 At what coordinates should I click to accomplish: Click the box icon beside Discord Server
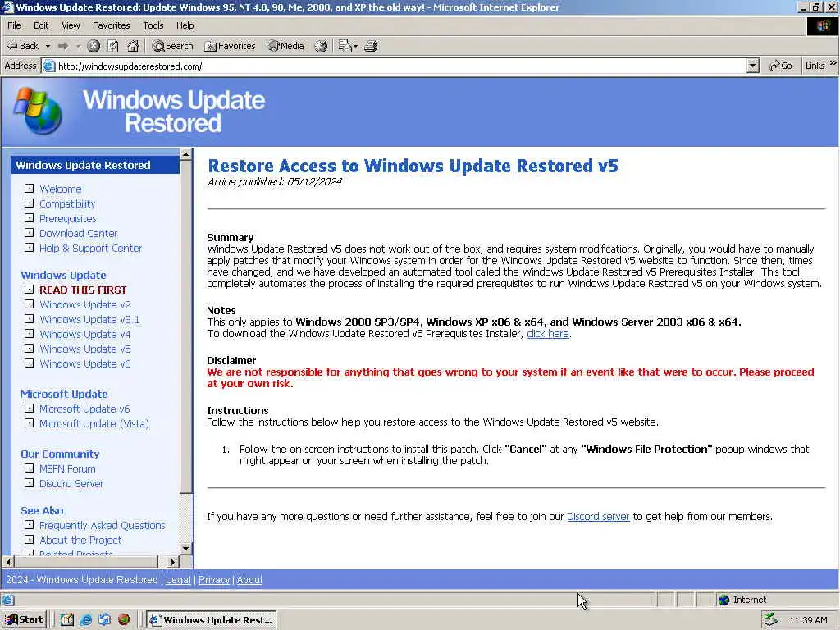coord(29,483)
